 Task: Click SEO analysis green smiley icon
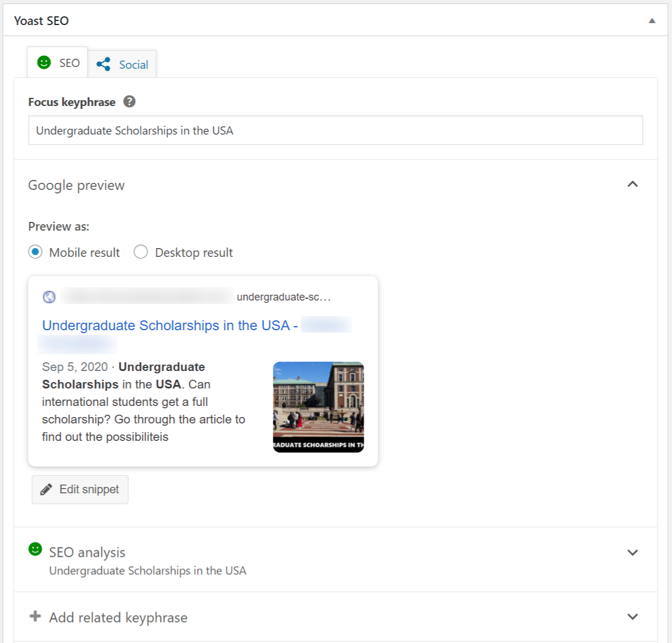click(x=35, y=549)
